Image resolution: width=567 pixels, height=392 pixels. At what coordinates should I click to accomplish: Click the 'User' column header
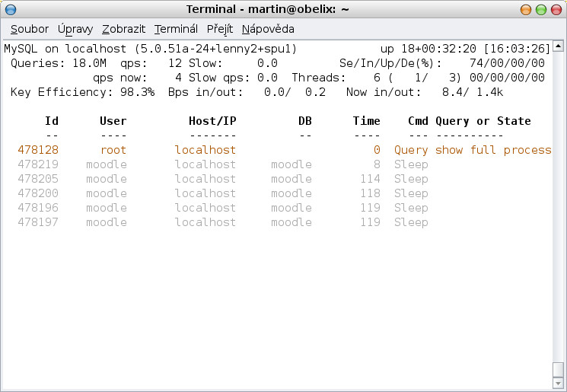click(x=113, y=121)
